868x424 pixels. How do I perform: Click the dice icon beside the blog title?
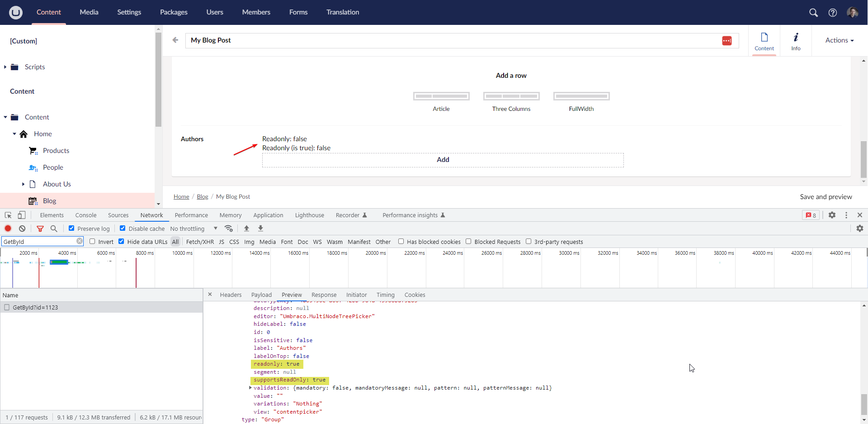tap(727, 40)
